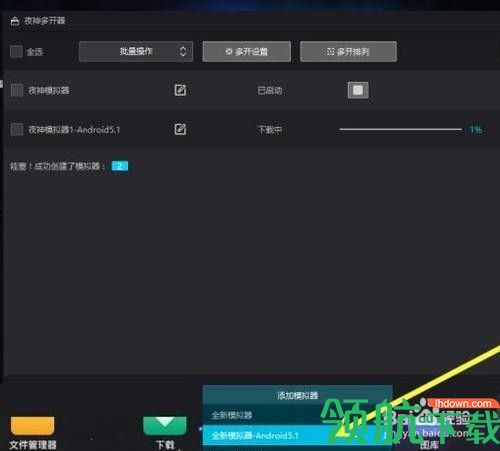Edit name of 夜神模拟器1-Android5.1 with pencil icon
Screen dimensions: 500x451
[180, 129]
